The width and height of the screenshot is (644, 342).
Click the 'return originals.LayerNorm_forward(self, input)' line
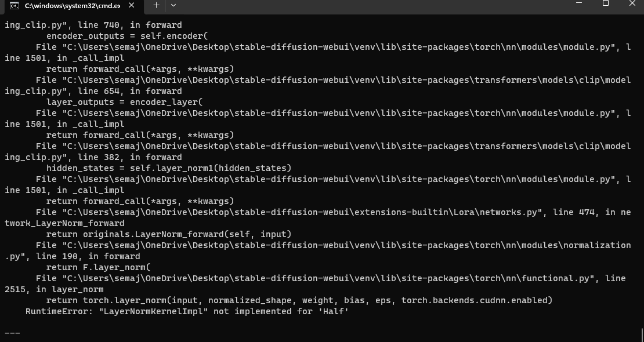point(168,234)
